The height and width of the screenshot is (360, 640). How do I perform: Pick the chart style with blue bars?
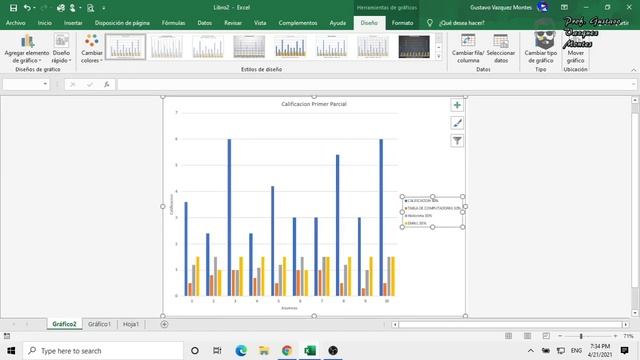[x=290, y=47]
